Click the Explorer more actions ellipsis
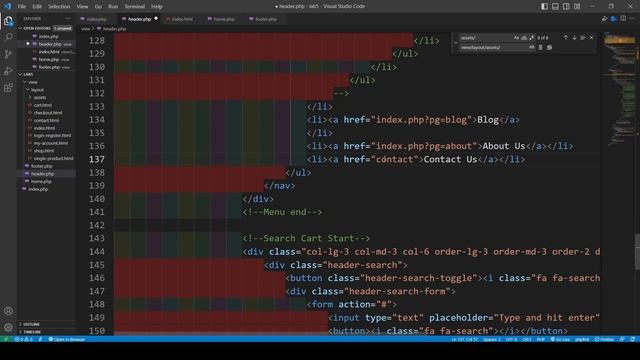 point(68,19)
